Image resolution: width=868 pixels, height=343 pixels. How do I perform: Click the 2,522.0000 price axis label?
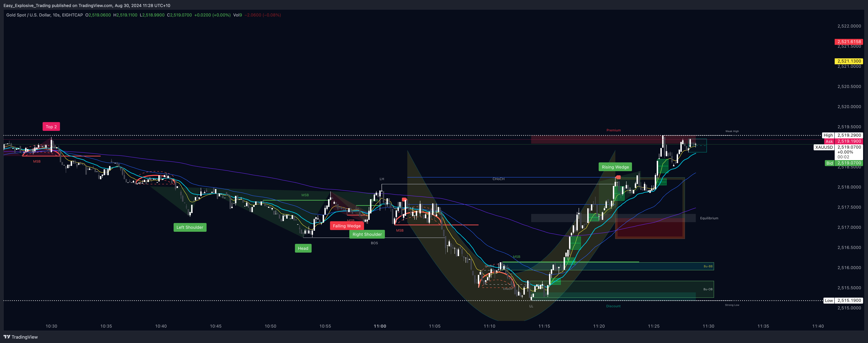tap(849, 26)
